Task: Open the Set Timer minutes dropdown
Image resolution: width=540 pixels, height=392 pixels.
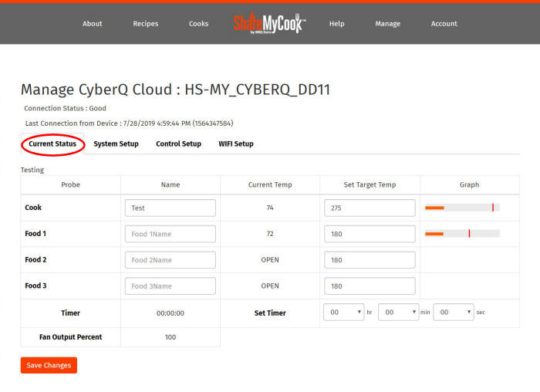Action: 399,312
